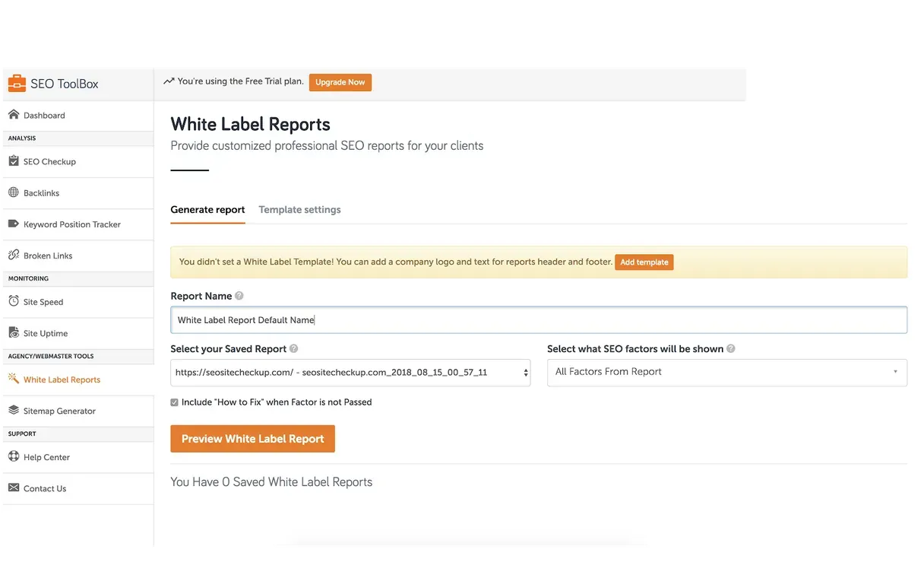Open the saved report dropdown
The width and height of the screenshot is (924, 578).
coord(350,373)
